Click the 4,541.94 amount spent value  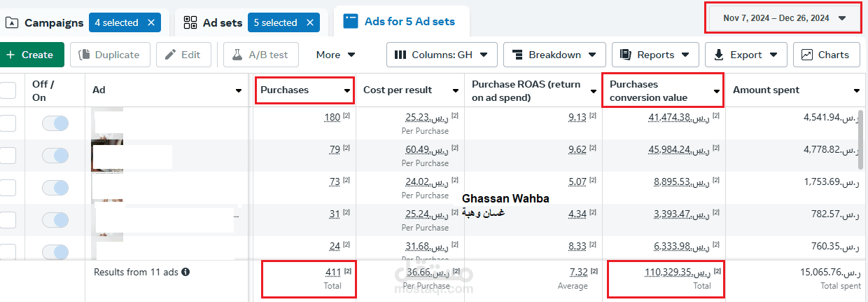pos(832,117)
